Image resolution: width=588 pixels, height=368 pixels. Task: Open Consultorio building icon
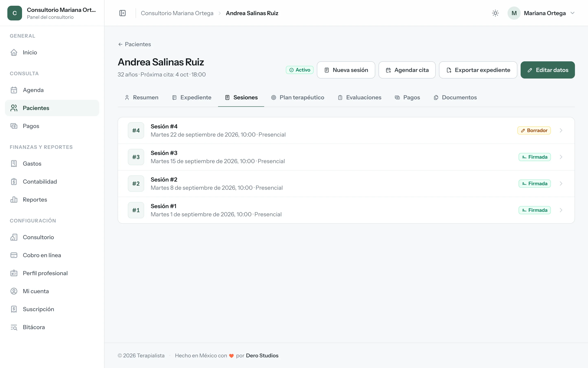coord(14,237)
